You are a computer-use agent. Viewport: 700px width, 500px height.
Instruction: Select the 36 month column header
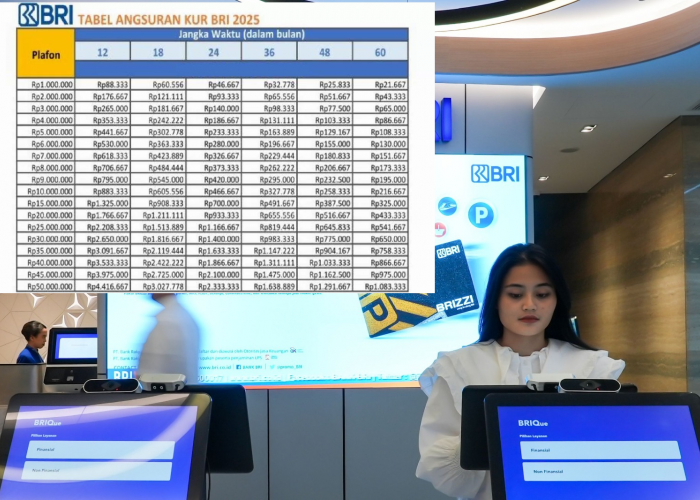point(269,51)
